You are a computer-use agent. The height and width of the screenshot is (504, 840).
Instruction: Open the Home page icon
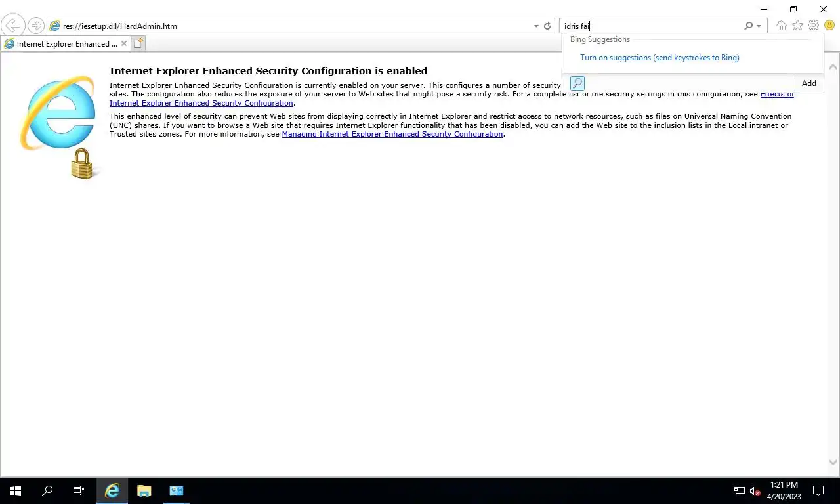tap(781, 26)
